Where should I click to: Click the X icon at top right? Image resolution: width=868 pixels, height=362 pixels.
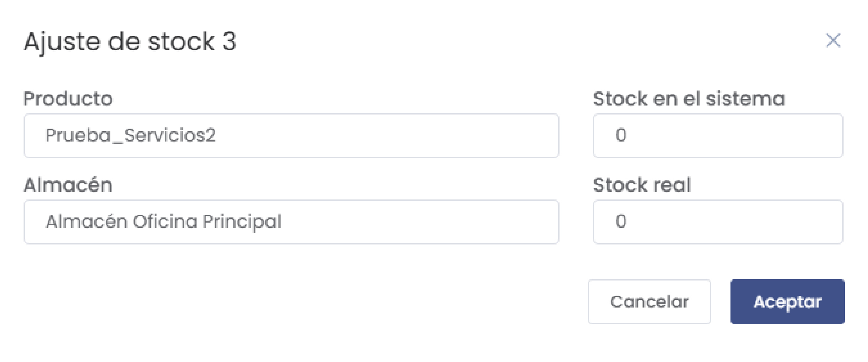pos(833,41)
